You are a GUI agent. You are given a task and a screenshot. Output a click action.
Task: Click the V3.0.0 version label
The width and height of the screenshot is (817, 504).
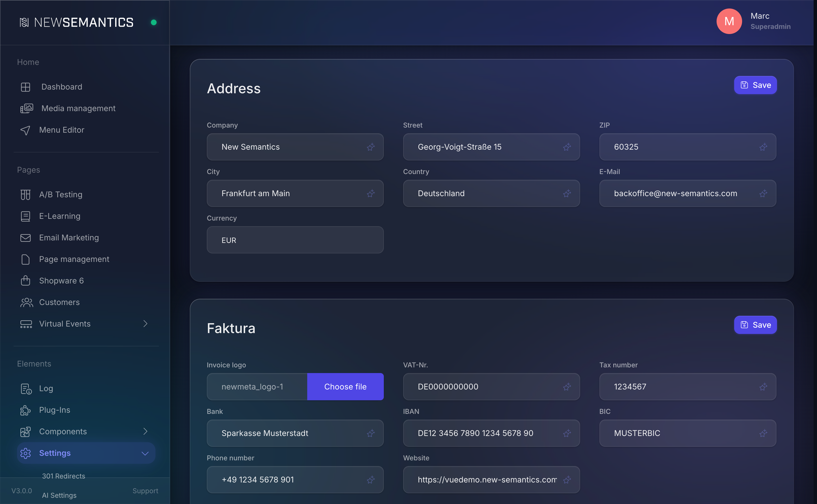pyautogui.click(x=22, y=491)
